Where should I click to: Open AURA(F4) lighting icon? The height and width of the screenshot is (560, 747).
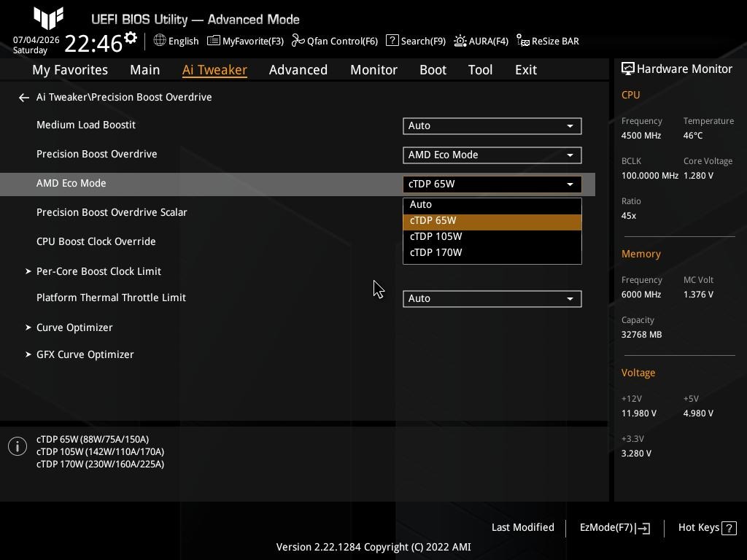[x=460, y=41]
